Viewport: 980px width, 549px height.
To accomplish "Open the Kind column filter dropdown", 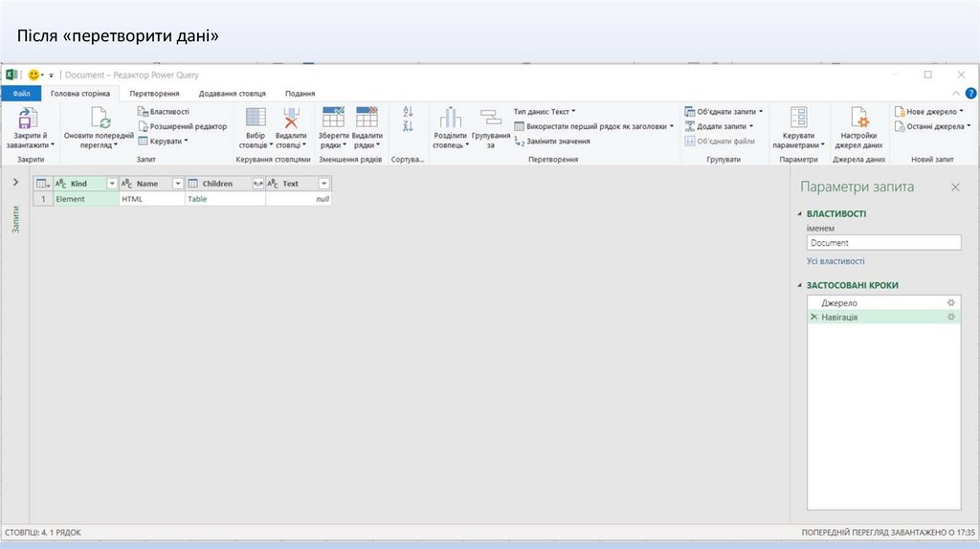I will click(x=112, y=184).
